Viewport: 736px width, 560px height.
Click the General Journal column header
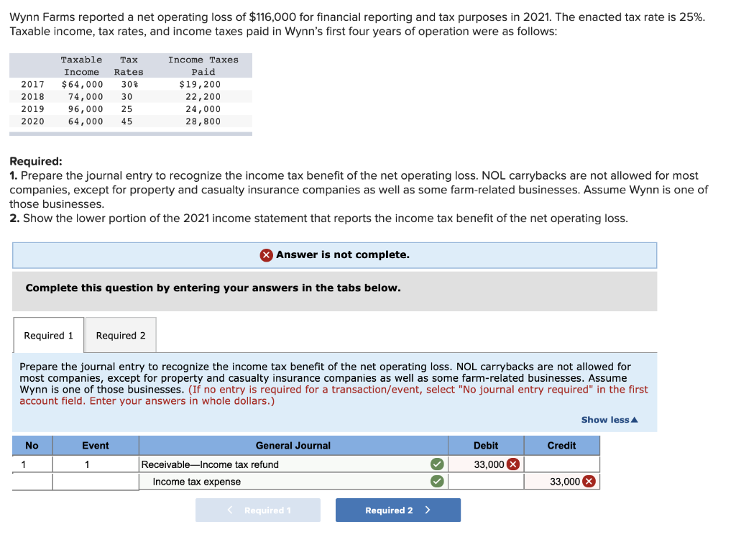(293, 446)
